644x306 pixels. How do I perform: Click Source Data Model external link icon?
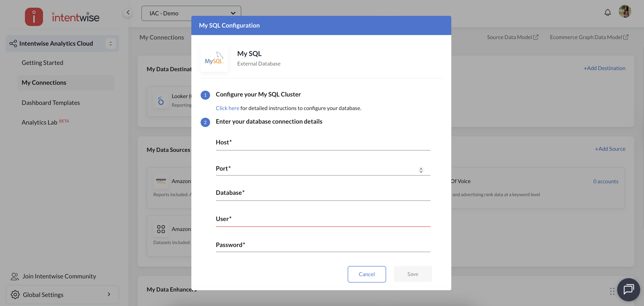[536, 37]
